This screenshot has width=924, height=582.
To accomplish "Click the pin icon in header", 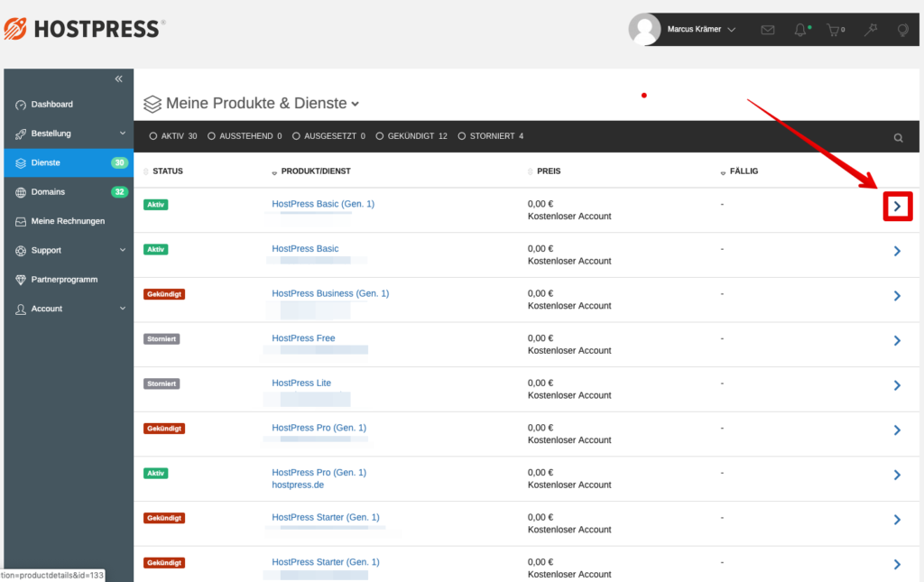I will point(871,30).
